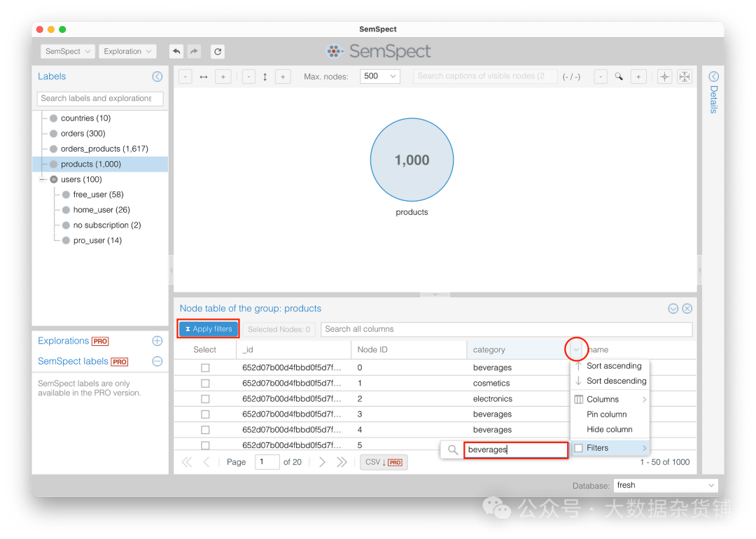Screen dimensions: 756x539
Task: Click the redo arrow icon
Action: (194, 51)
